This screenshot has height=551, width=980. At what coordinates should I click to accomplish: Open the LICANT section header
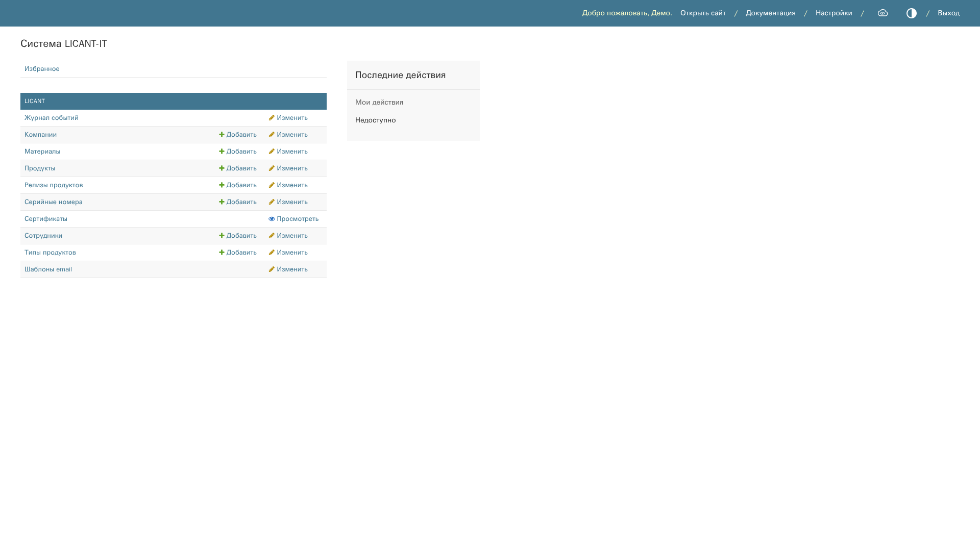pos(35,102)
